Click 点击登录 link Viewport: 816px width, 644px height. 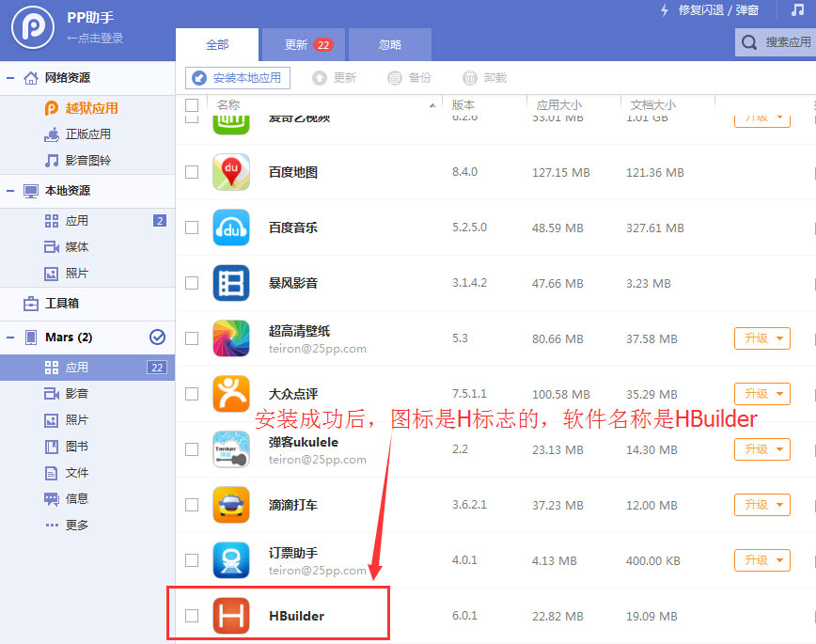(95, 38)
